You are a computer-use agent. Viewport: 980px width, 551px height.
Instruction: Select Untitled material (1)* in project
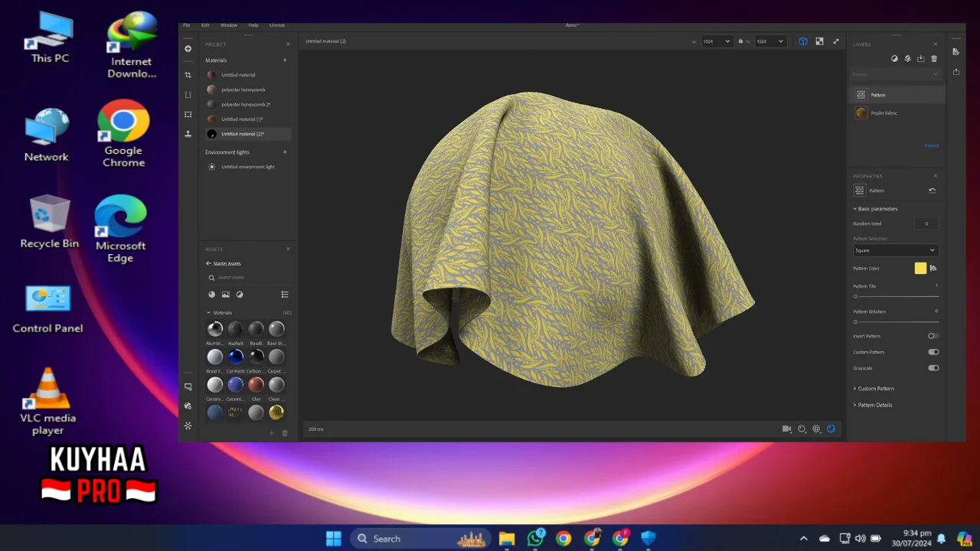tap(248, 119)
